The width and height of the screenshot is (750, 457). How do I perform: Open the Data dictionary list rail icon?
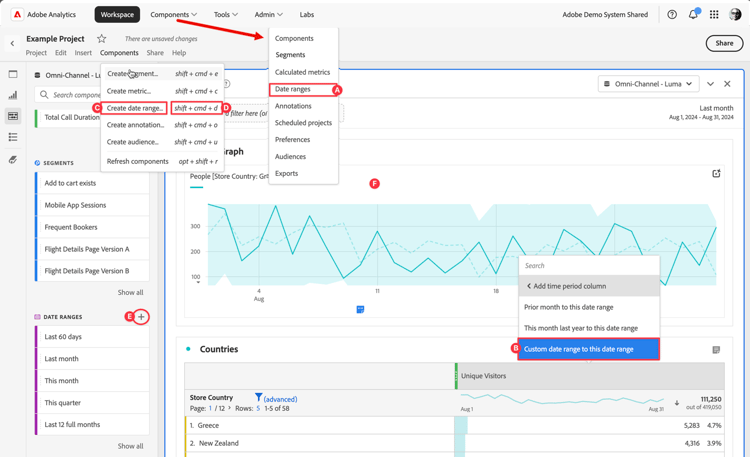point(13,137)
